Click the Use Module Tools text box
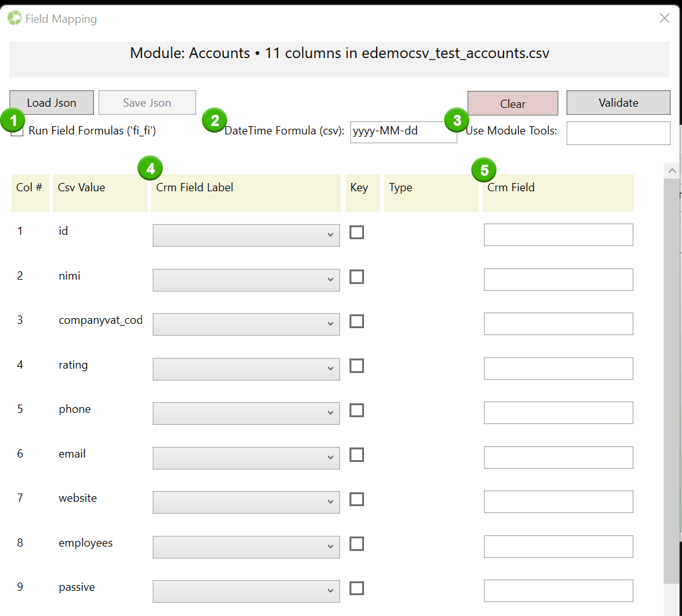The height and width of the screenshot is (616, 682). click(x=618, y=133)
